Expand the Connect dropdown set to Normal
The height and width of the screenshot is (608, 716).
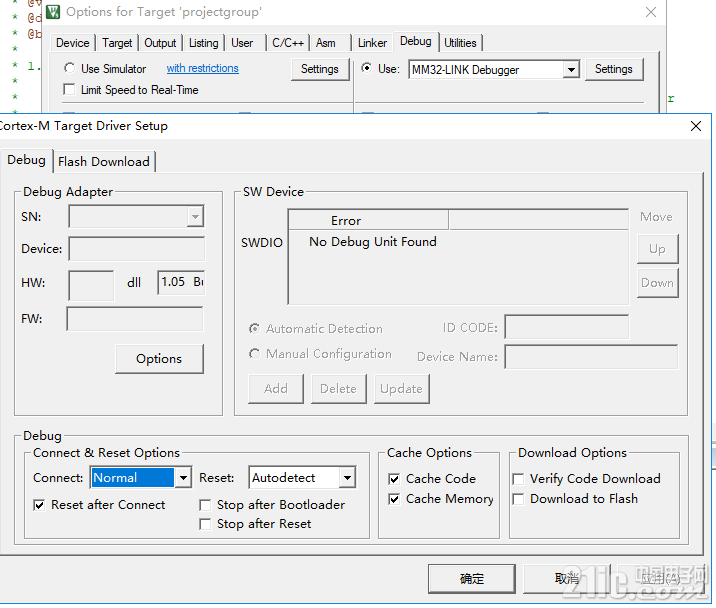coord(183,478)
